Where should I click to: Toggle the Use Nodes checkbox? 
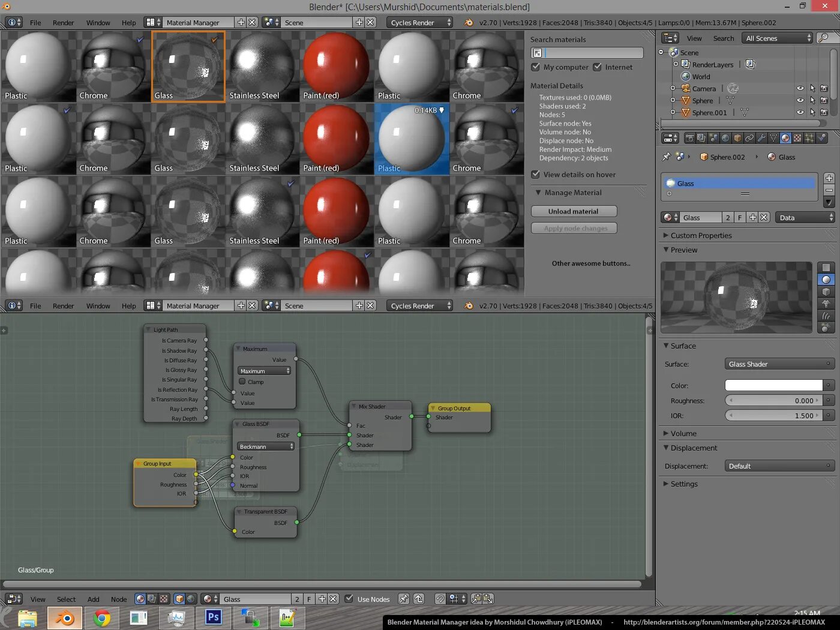349,599
